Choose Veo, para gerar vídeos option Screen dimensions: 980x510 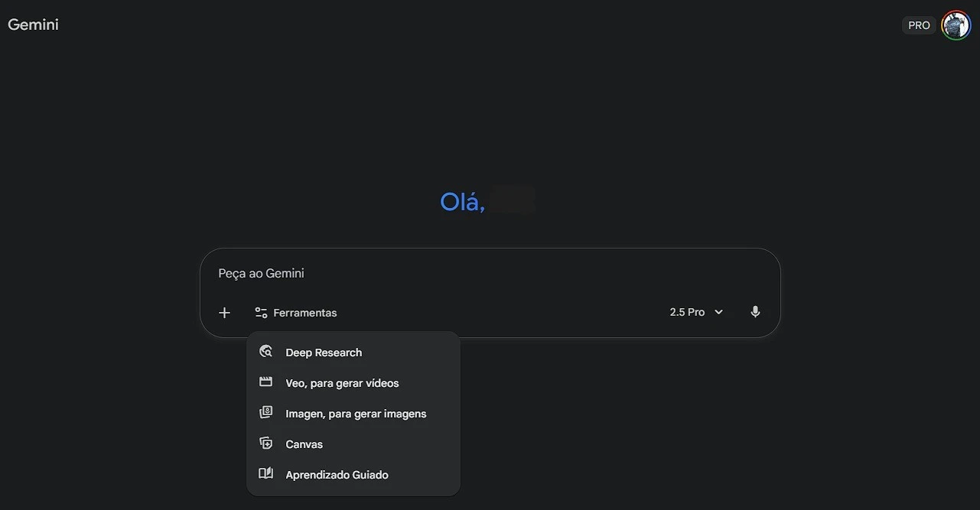(x=342, y=383)
